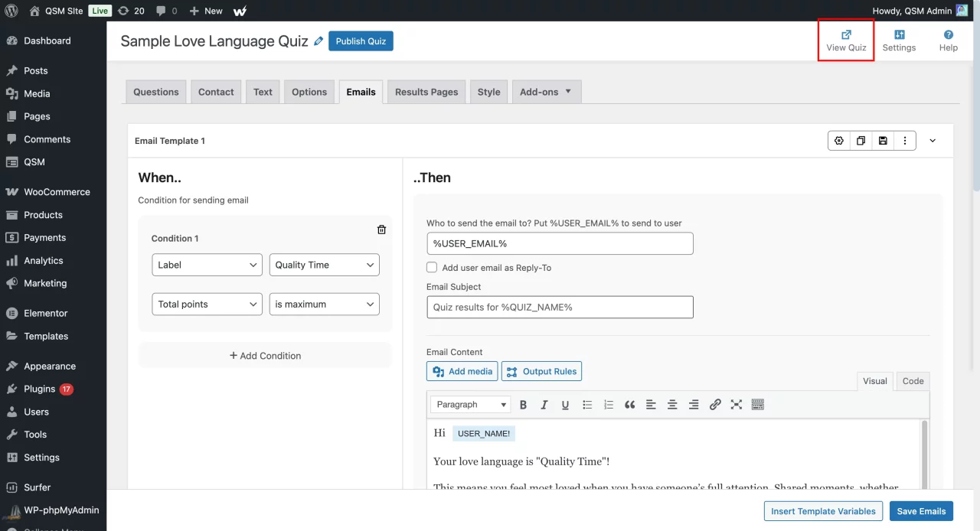The width and height of the screenshot is (980, 531).
Task: Save Email Template 1 via the disk icon
Action: click(x=883, y=140)
